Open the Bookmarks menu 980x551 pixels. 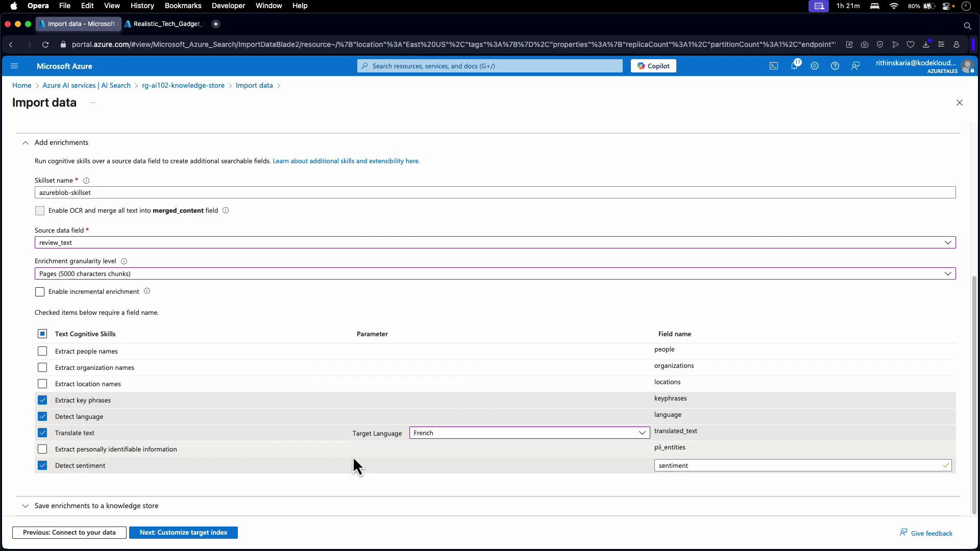point(183,6)
